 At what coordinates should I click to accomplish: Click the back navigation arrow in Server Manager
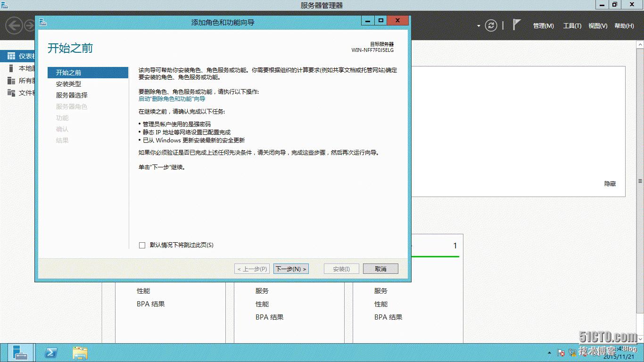click(14, 26)
